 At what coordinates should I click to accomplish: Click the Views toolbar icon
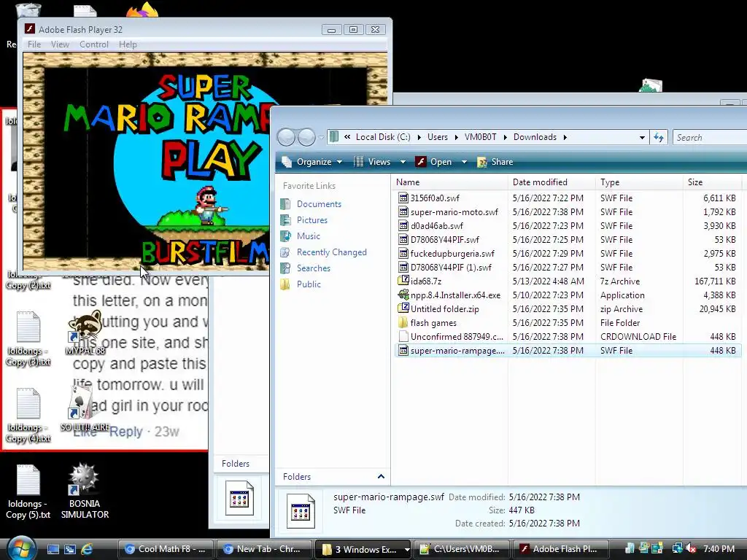point(359,162)
